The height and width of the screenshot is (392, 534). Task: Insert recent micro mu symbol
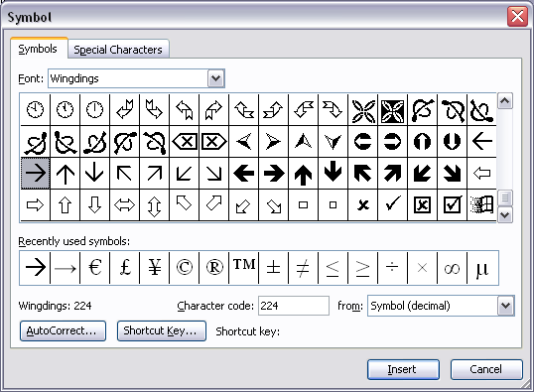click(x=482, y=268)
